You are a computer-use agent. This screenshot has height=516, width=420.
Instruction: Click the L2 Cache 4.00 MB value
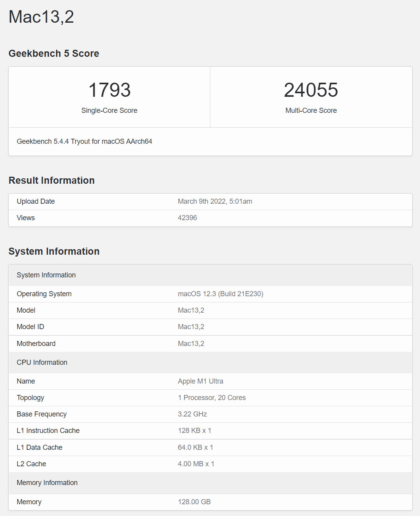click(196, 464)
